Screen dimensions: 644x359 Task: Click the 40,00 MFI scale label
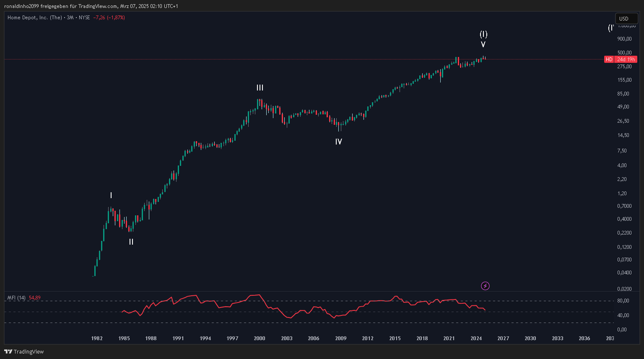pyautogui.click(x=623, y=315)
